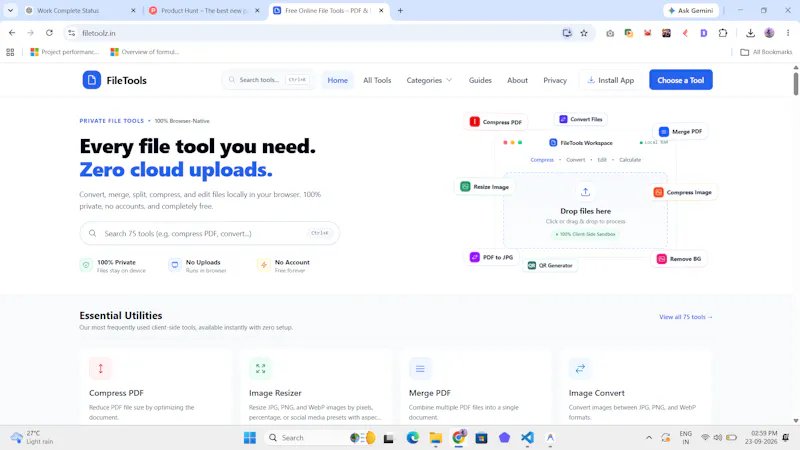This screenshot has width=800, height=450.
Task: Open the Privacy nav item
Action: 555,80
